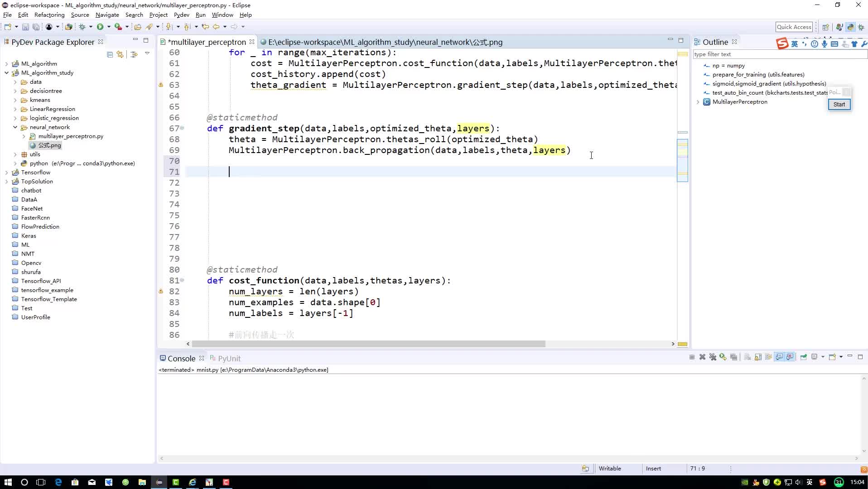Collapse the ML_algorithm_study project

point(6,73)
